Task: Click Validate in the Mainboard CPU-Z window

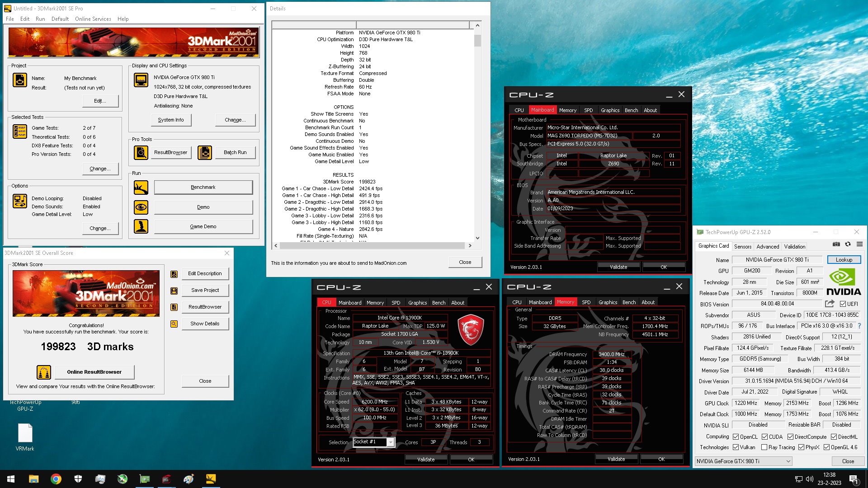Action: coord(618,267)
